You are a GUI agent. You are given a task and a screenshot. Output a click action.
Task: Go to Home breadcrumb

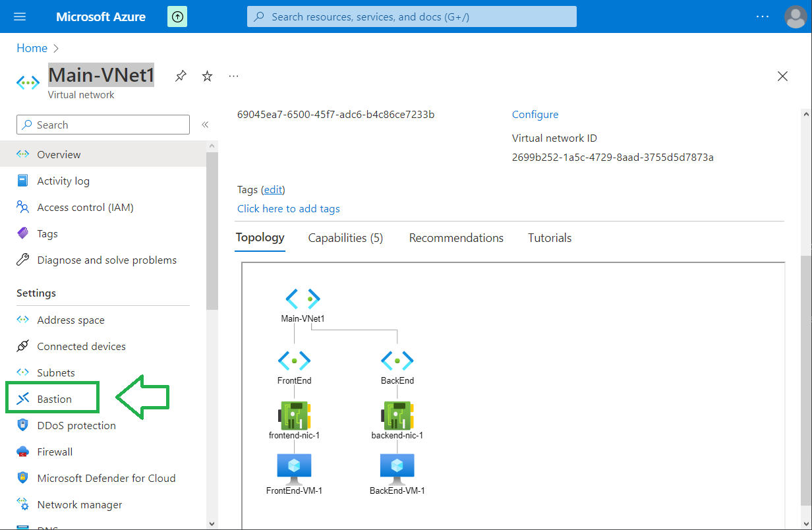point(32,48)
